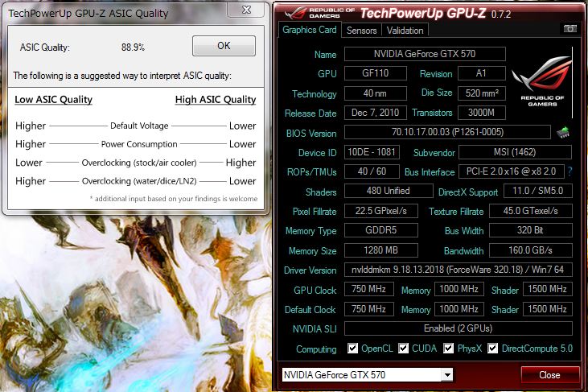Click the Close button in GPU-Z
The height and width of the screenshot is (392, 588).
[x=549, y=375]
